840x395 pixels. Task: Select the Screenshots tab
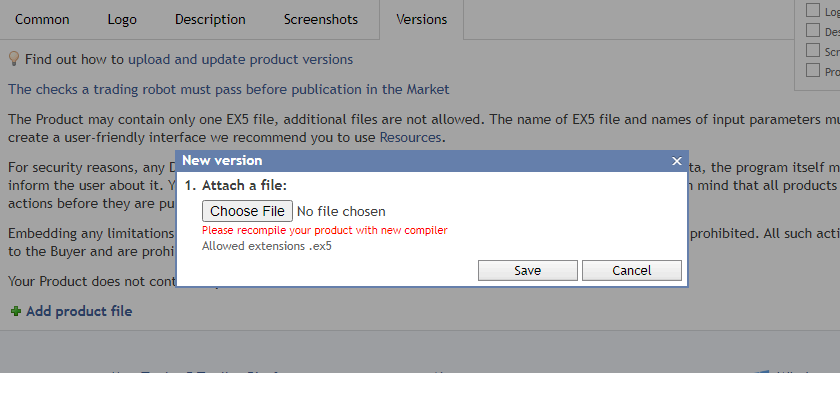coord(321,19)
